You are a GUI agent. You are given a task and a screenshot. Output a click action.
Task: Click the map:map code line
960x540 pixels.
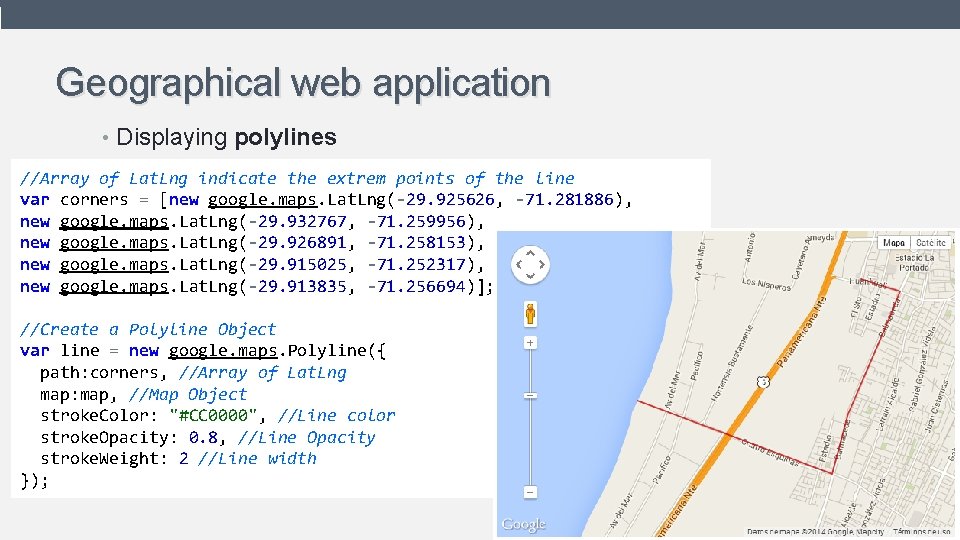(x=143, y=394)
